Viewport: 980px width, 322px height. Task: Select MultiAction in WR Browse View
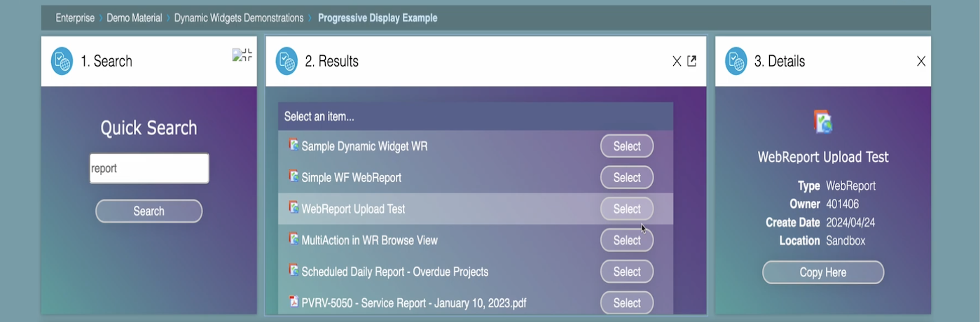(627, 240)
